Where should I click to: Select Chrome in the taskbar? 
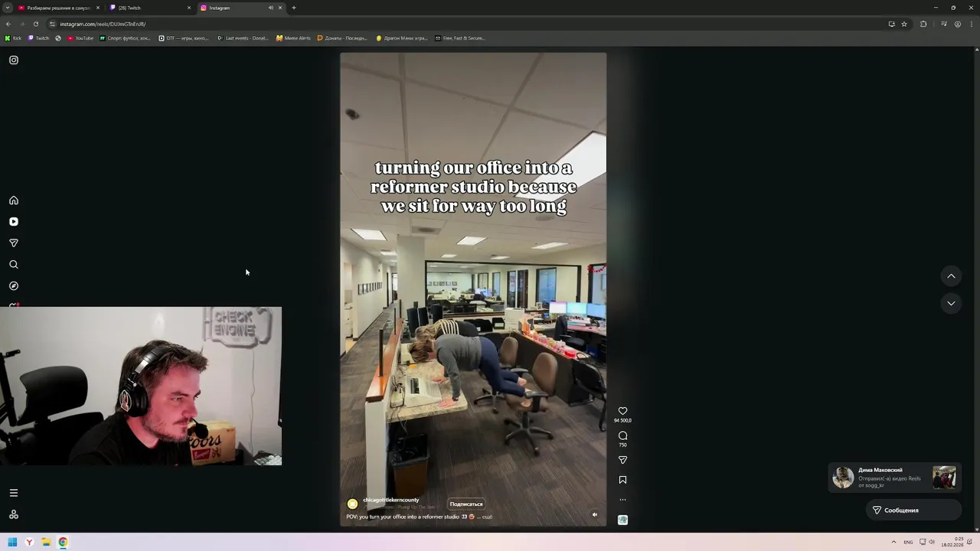click(63, 543)
